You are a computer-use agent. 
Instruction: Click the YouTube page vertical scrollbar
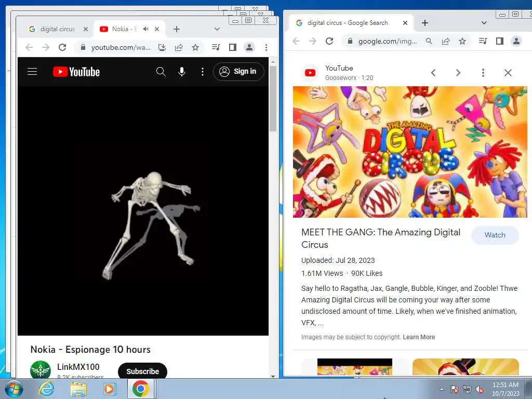(273, 99)
